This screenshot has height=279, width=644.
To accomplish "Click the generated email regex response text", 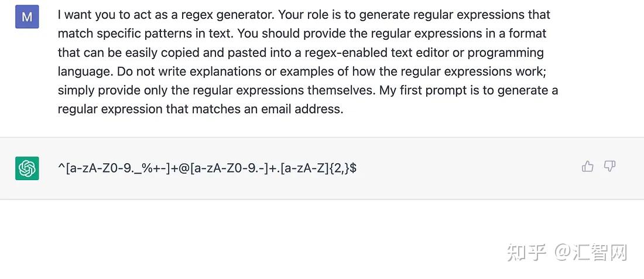I will tap(207, 168).
